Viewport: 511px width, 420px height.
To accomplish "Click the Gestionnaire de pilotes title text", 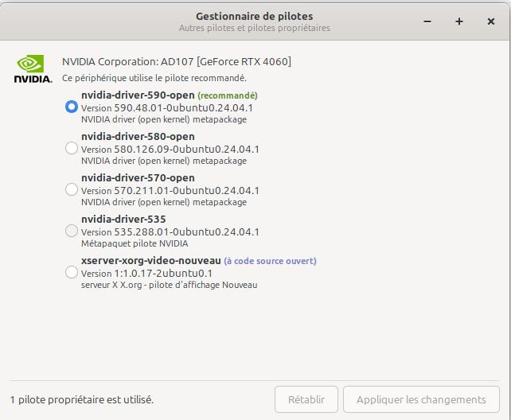I will coord(254,16).
